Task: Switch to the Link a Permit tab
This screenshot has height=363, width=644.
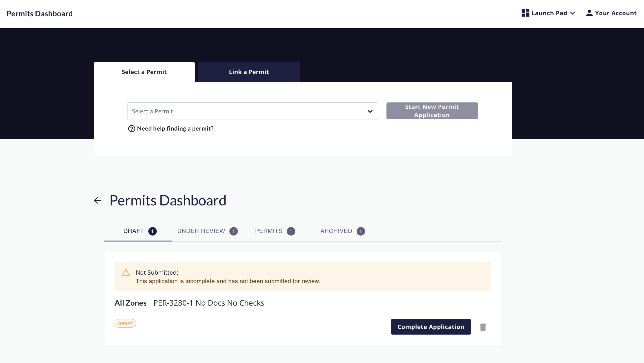Action: (x=249, y=72)
